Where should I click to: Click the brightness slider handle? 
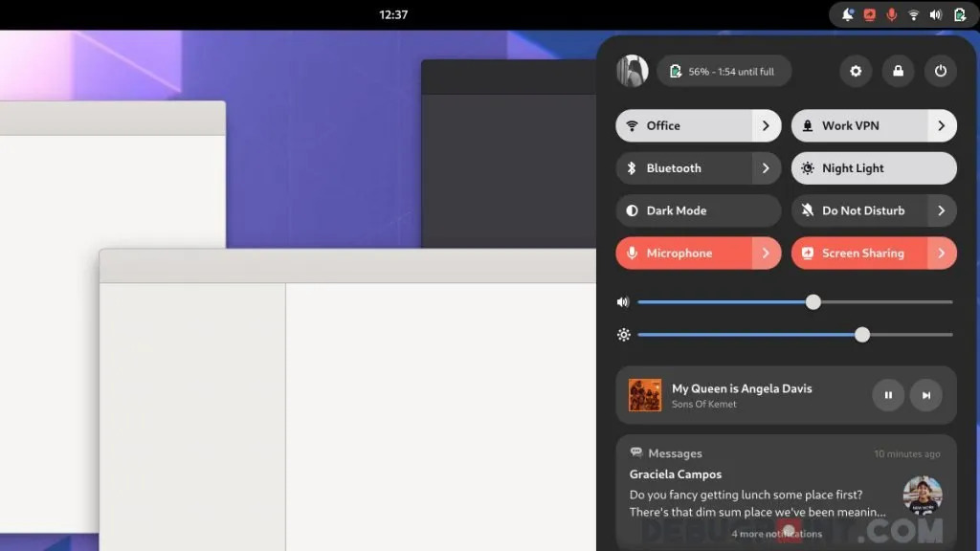(x=862, y=335)
